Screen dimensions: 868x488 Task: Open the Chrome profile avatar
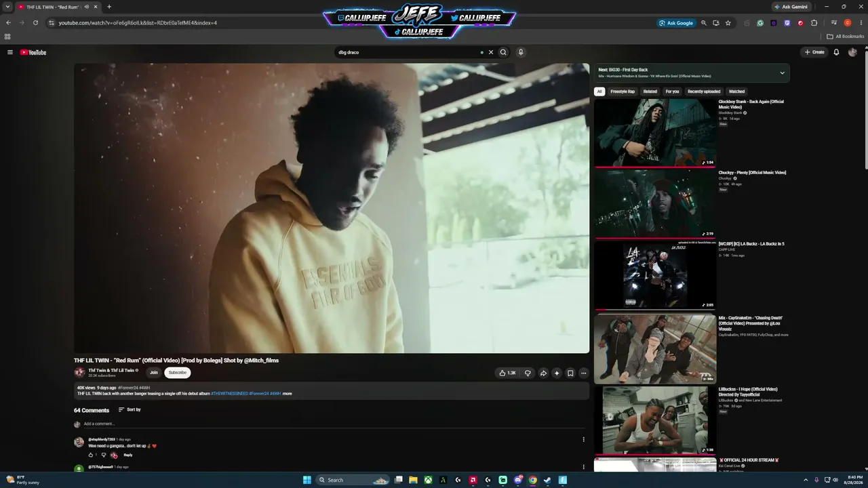click(x=848, y=22)
